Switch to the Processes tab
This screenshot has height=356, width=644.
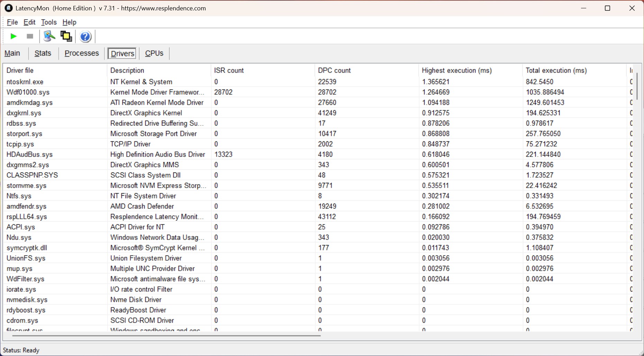[x=82, y=53]
